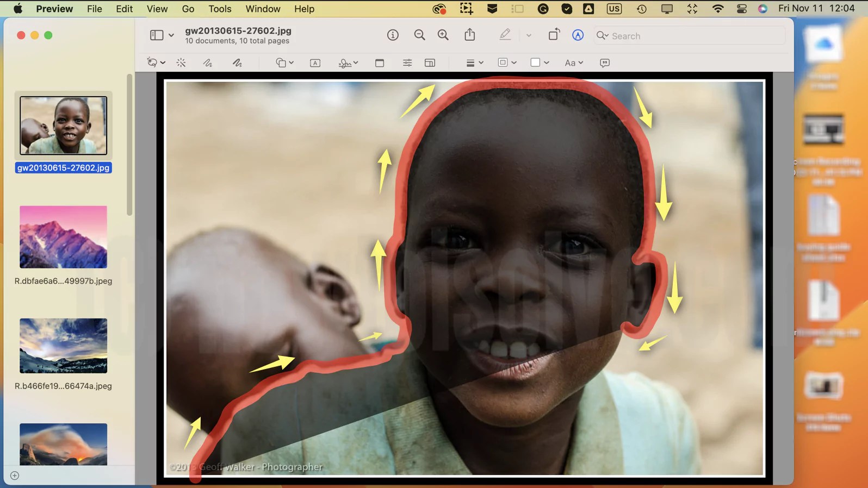Open the Preview app menu
This screenshot has width=868, height=488.
click(x=54, y=9)
